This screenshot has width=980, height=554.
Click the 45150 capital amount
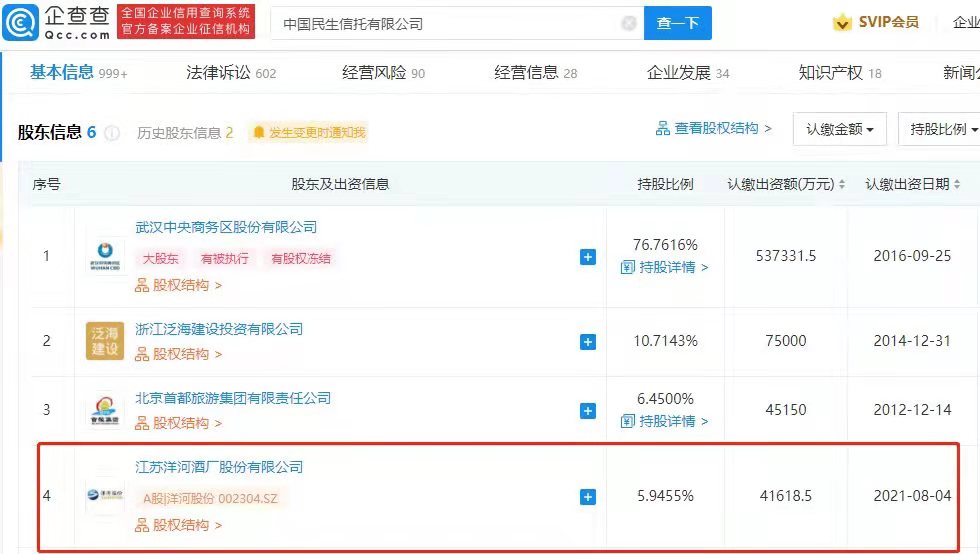pyautogui.click(x=786, y=410)
